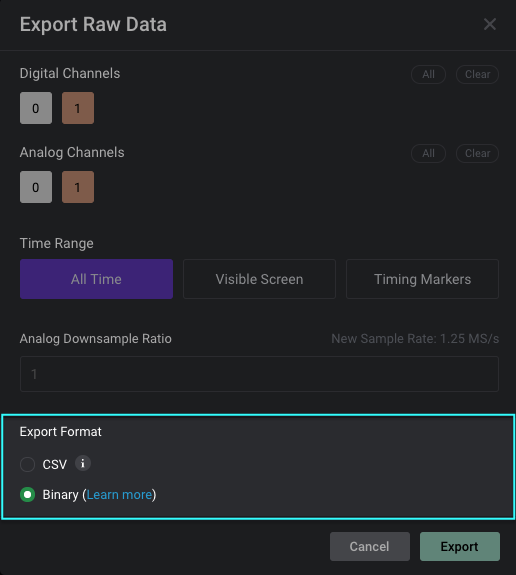Click the 'Export Format' heading

point(61,432)
